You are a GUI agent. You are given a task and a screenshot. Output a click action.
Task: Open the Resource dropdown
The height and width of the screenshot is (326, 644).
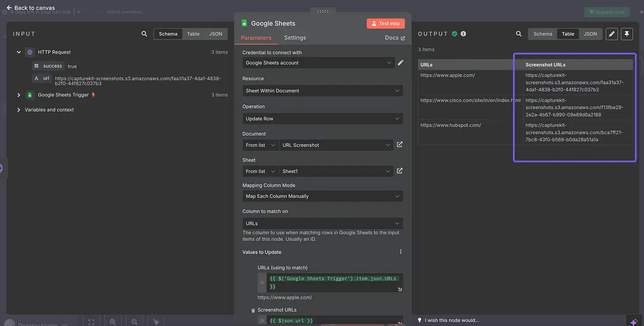(x=322, y=91)
